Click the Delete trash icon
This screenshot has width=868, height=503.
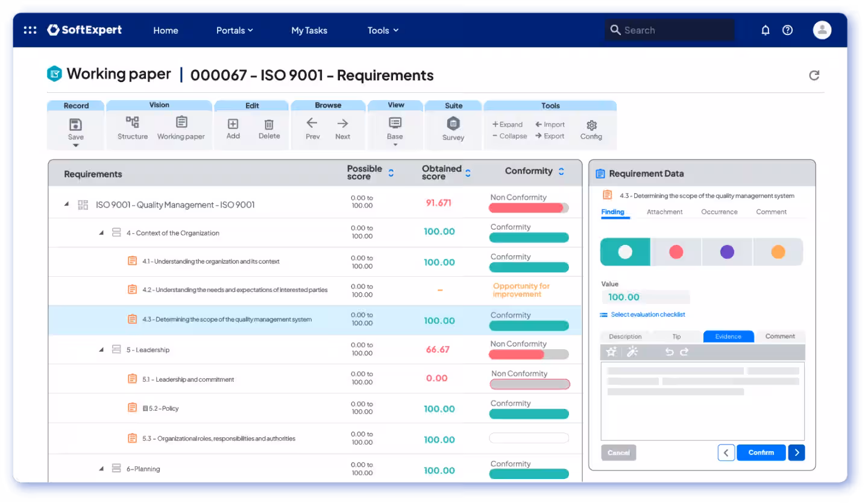[269, 124]
